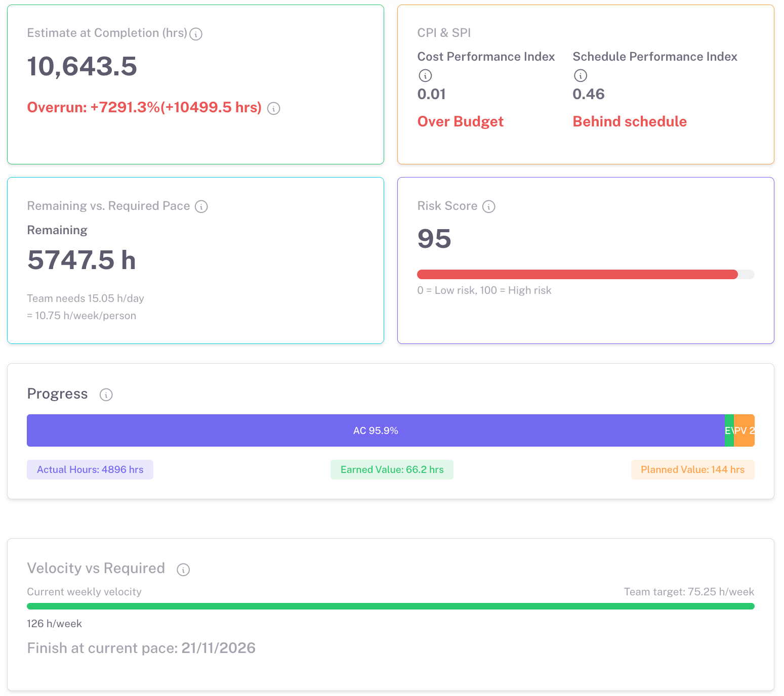
Task: Select the purple AC 95.9% progress segment
Action: pos(376,430)
